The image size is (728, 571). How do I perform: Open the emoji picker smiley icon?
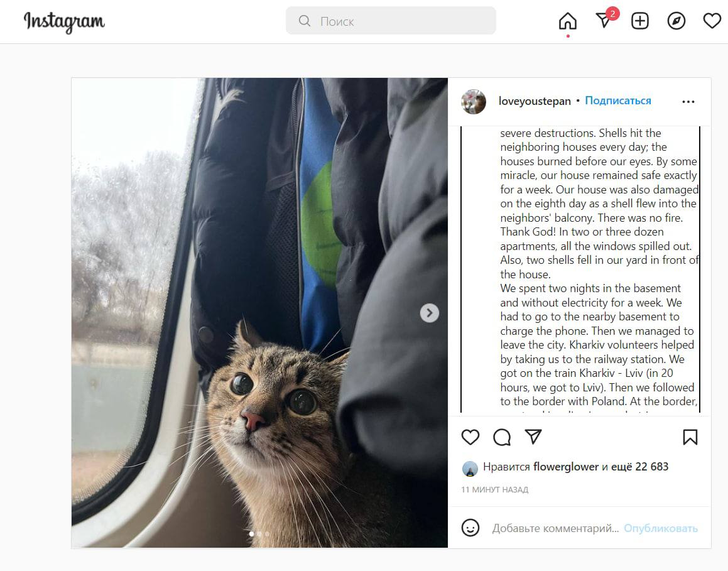(x=470, y=528)
